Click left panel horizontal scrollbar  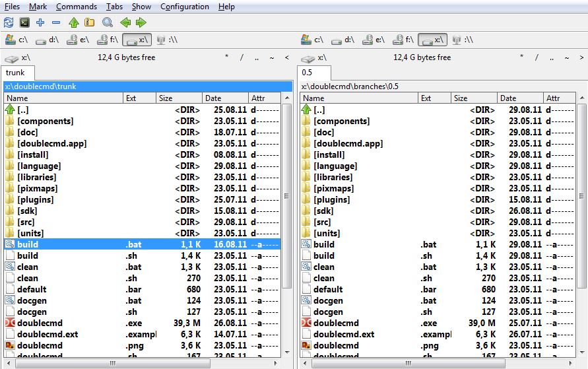pos(113,363)
